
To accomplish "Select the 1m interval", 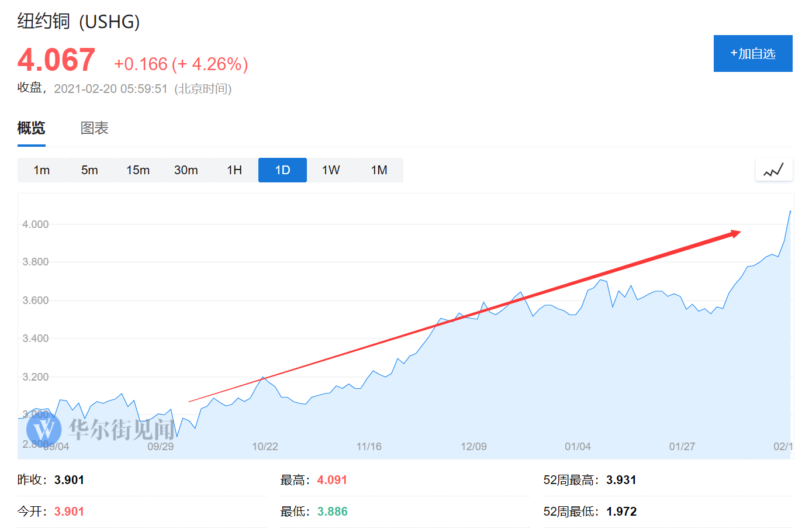I will tap(41, 170).
